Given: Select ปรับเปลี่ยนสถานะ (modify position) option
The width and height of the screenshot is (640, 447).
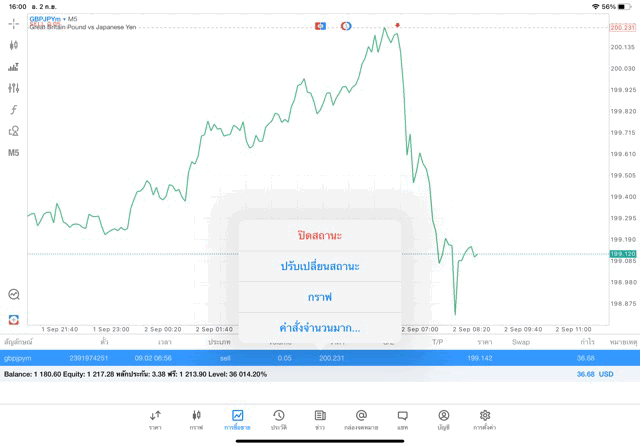Looking at the screenshot, I should coord(320,266).
